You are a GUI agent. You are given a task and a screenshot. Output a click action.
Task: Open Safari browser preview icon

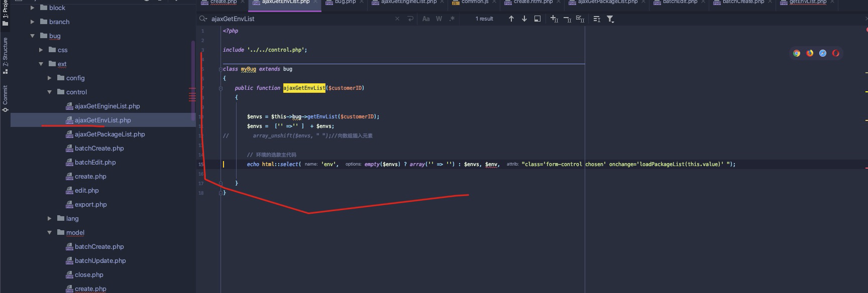pos(823,53)
